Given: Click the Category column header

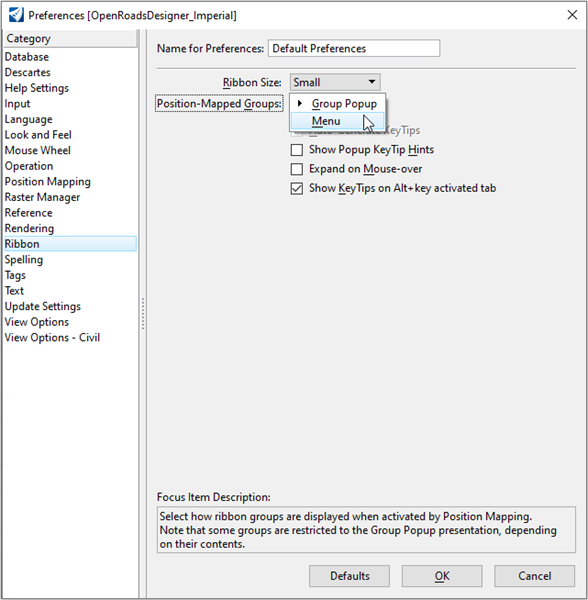Looking at the screenshot, I should (x=70, y=39).
